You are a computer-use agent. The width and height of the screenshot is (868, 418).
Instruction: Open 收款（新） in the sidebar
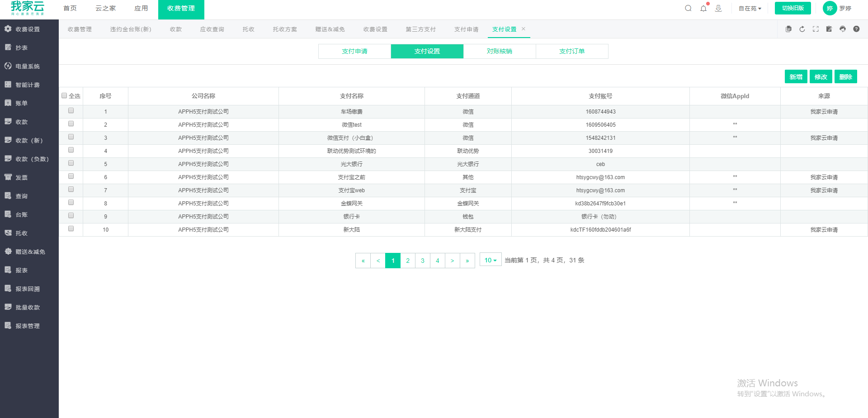tap(29, 140)
